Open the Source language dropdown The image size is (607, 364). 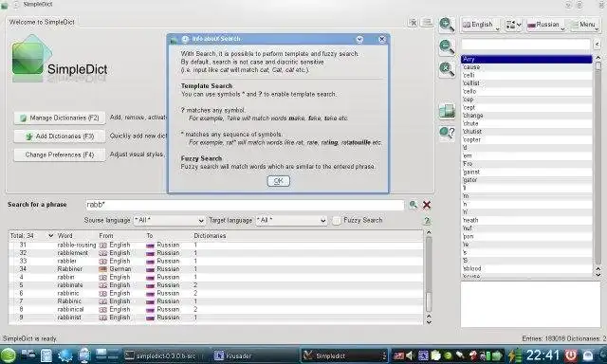[x=169, y=221]
